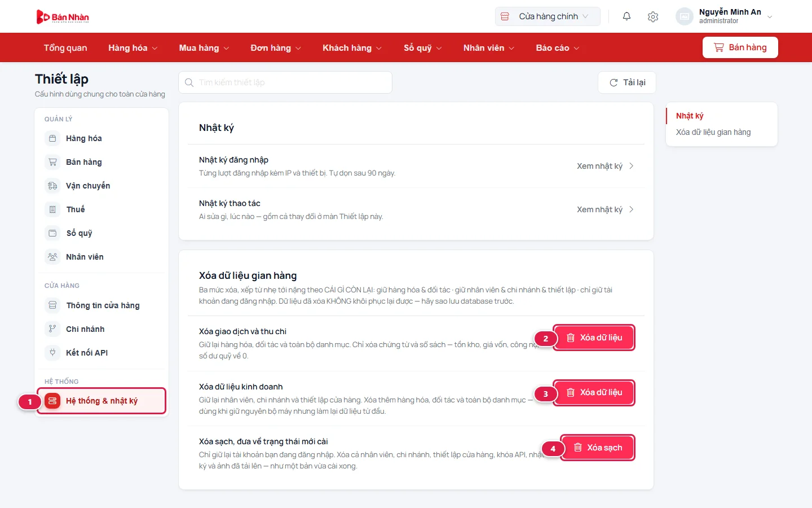Jump to Xóa dữ liệu gian hàng anchor

(x=713, y=132)
